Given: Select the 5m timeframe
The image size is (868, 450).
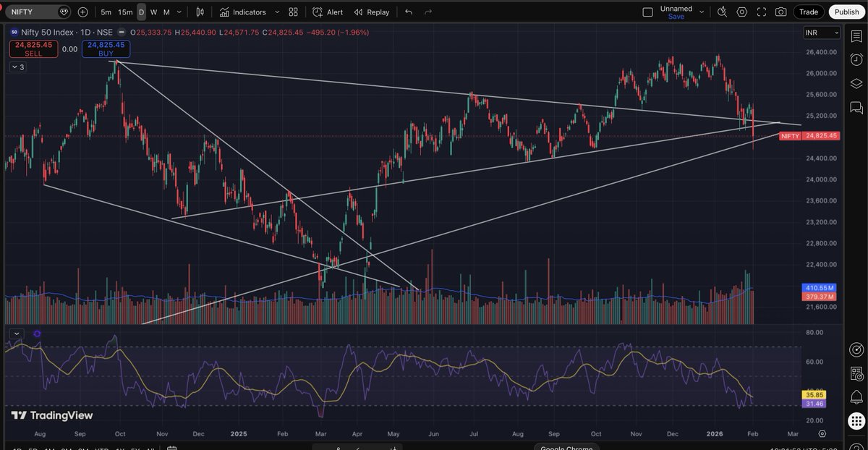Looking at the screenshot, I should coord(106,12).
